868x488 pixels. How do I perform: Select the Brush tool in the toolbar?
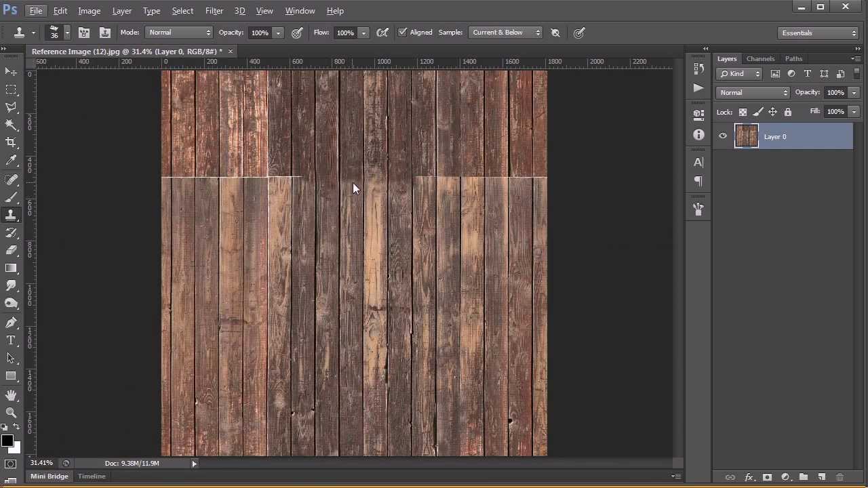tap(11, 197)
